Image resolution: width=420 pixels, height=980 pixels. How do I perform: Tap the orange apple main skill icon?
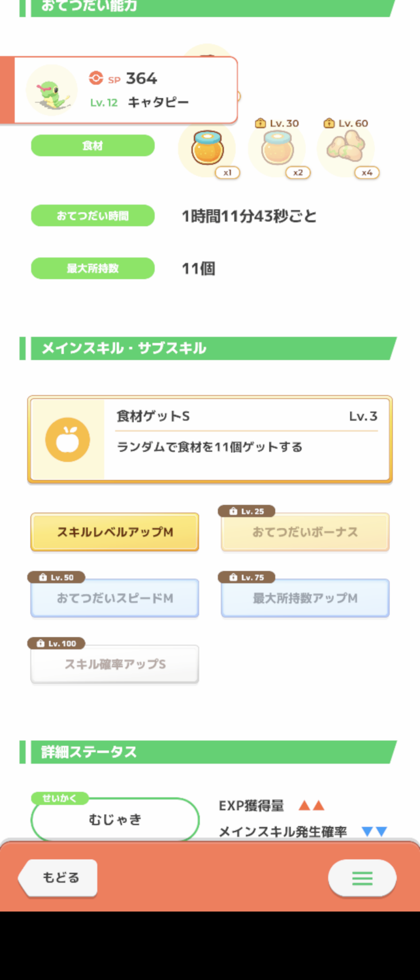pos(68,440)
